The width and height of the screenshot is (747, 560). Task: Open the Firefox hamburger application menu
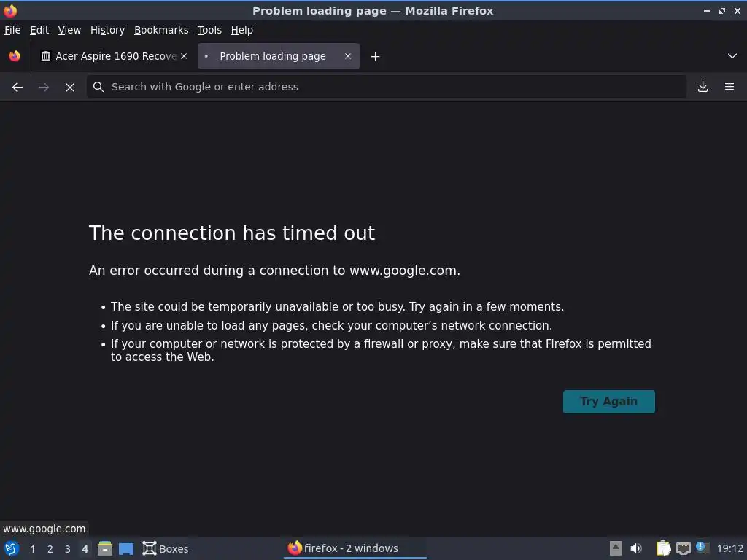tap(729, 87)
